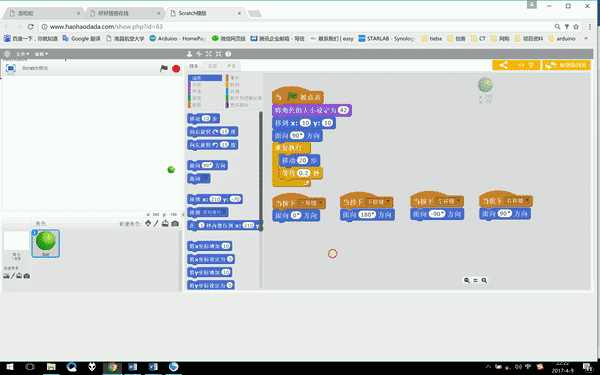
Task: Switch to the 造型 (Costumes) tab
Action: tap(212, 66)
